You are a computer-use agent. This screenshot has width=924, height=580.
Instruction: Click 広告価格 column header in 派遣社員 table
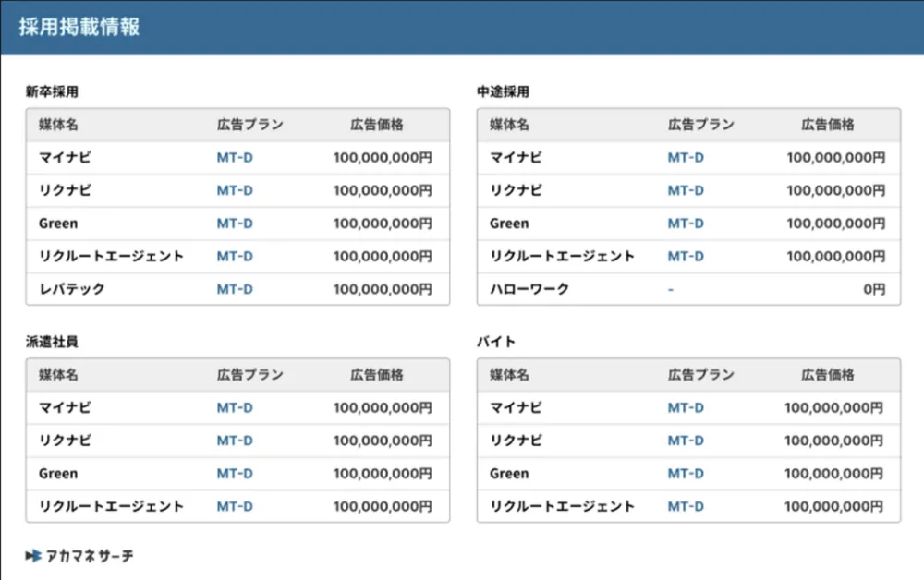click(377, 375)
